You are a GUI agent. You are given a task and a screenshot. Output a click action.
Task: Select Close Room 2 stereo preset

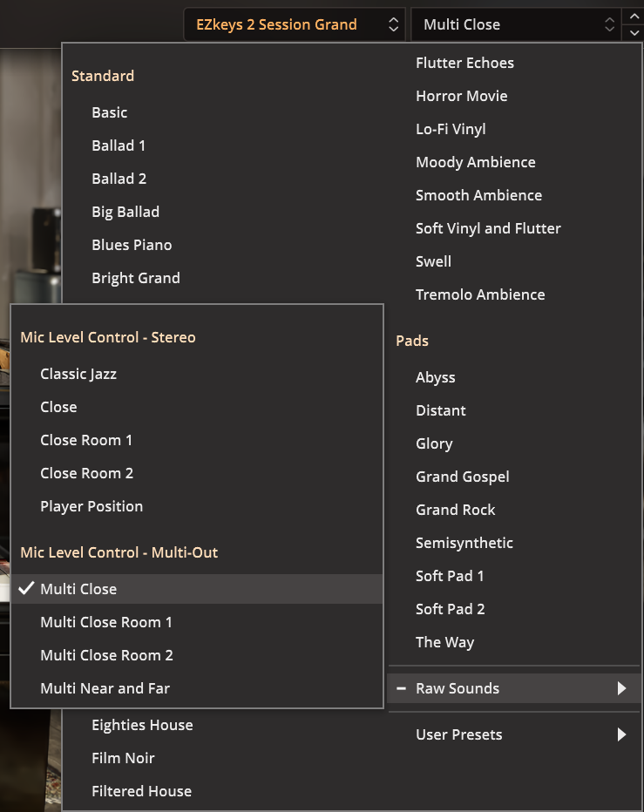click(86, 473)
